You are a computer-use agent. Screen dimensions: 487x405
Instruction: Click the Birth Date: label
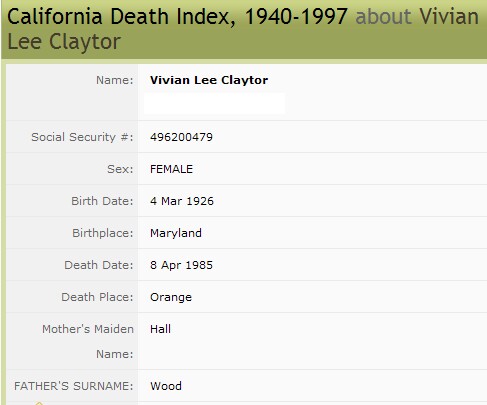tap(102, 201)
